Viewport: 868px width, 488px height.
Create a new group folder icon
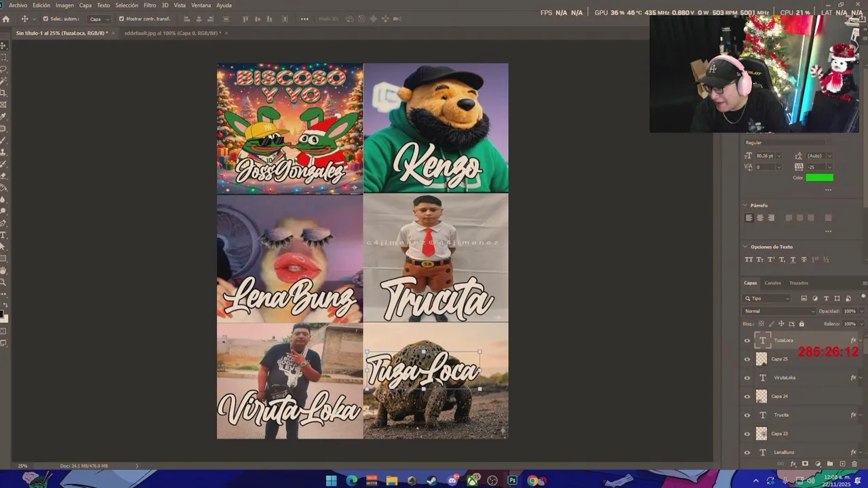[829, 464]
